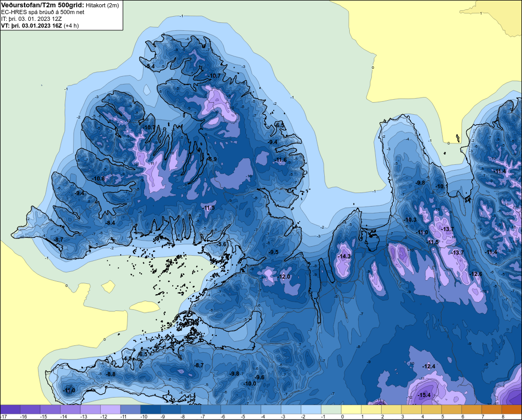Click the -5.4 temperature label

point(150,67)
